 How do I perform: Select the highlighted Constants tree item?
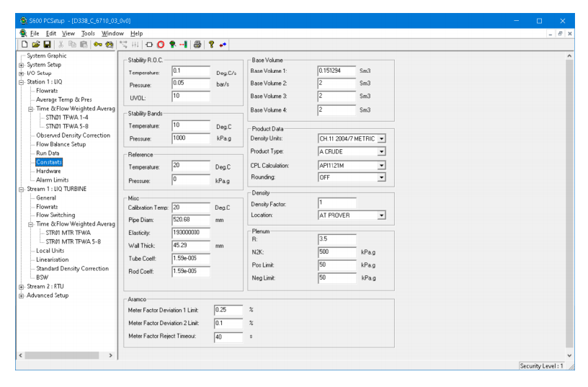pyautogui.click(x=49, y=162)
